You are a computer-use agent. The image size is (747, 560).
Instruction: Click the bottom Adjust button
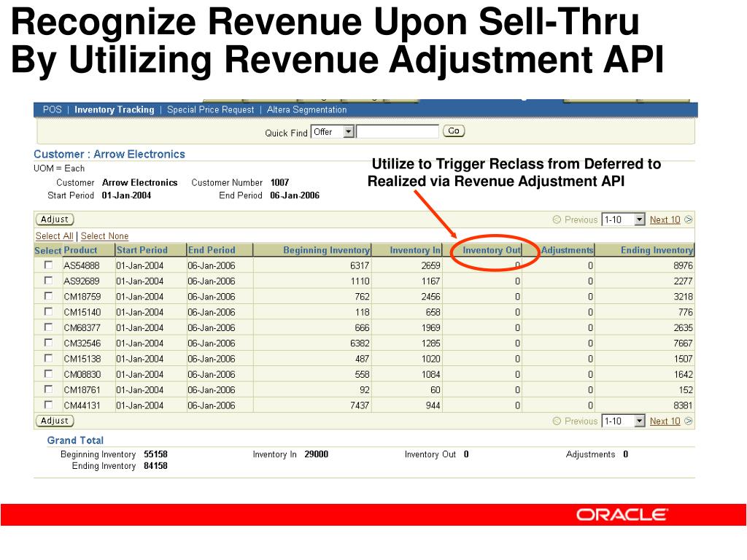(55, 421)
